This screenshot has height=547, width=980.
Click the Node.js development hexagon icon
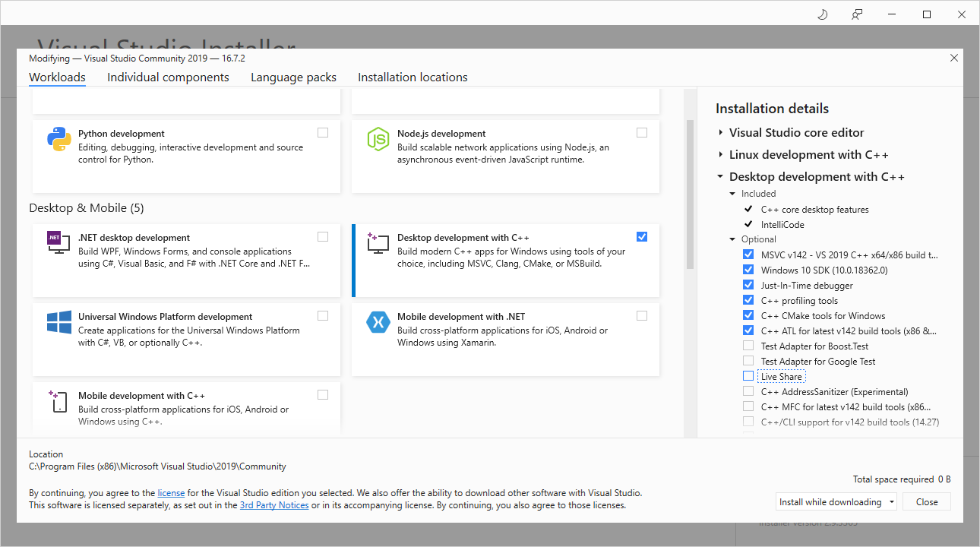(378, 140)
